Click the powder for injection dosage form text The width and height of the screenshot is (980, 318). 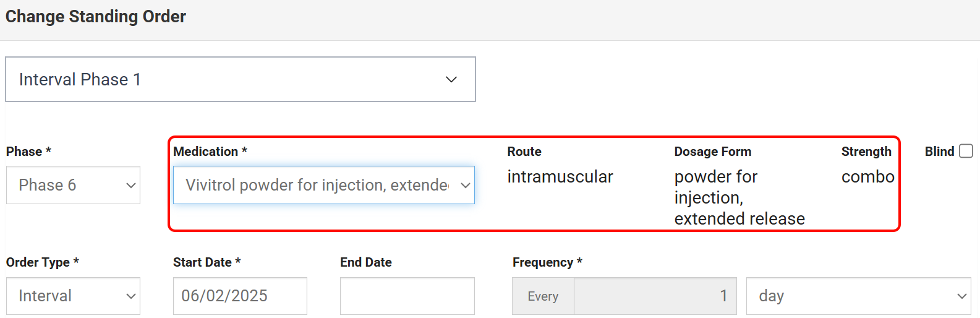739,197
